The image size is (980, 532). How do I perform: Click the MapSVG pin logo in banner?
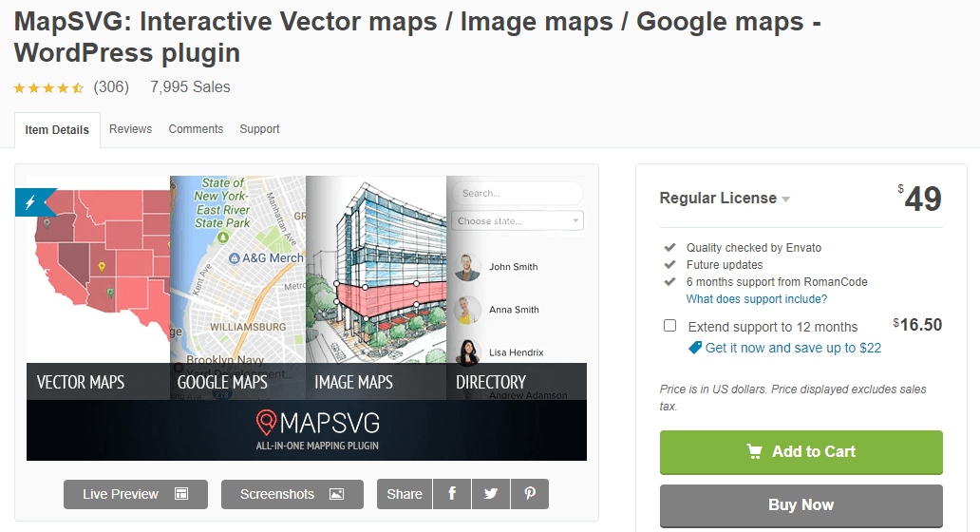[266, 423]
